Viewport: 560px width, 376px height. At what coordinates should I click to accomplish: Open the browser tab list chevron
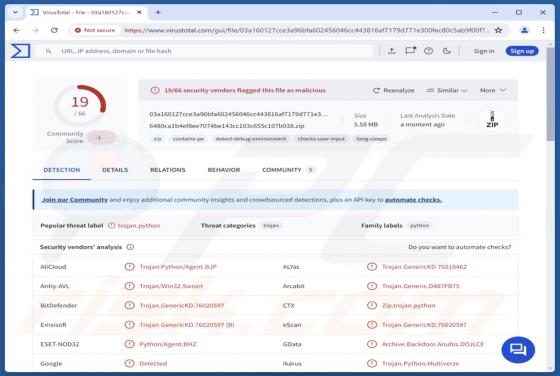pos(15,12)
